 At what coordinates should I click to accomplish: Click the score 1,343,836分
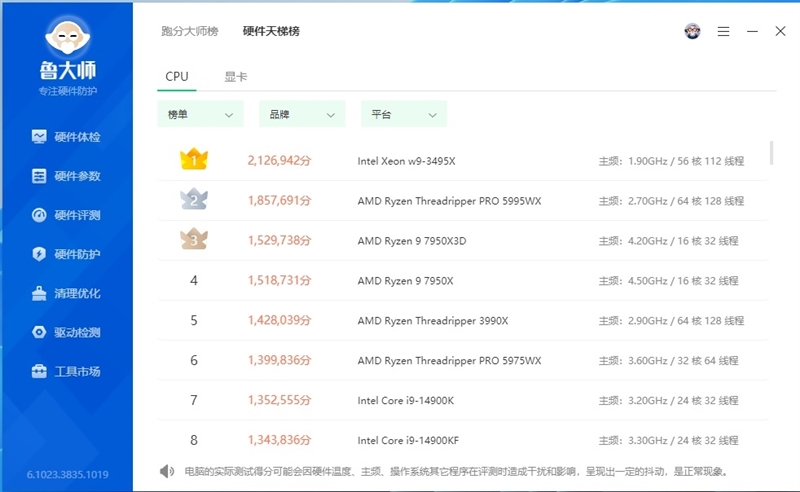pyautogui.click(x=280, y=440)
